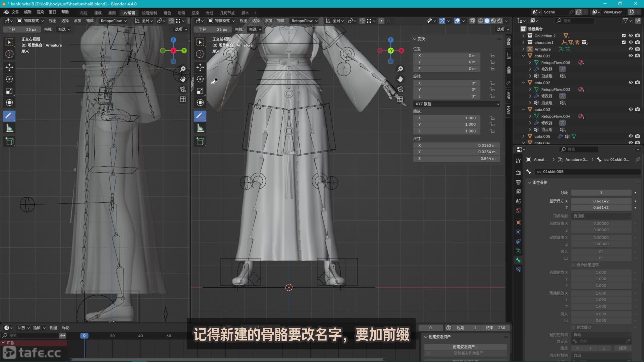Click the Move tool in right viewport toolbar

[x=200, y=67]
